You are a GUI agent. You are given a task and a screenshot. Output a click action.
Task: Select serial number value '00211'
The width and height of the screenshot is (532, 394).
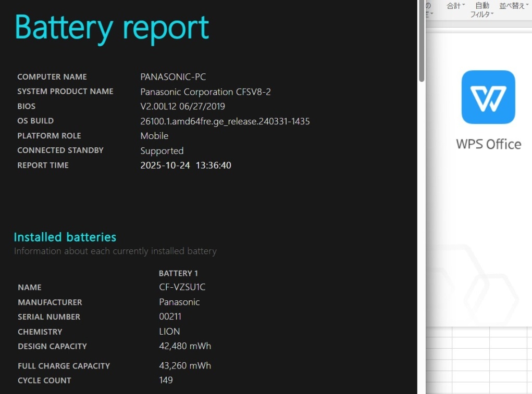[x=170, y=317]
